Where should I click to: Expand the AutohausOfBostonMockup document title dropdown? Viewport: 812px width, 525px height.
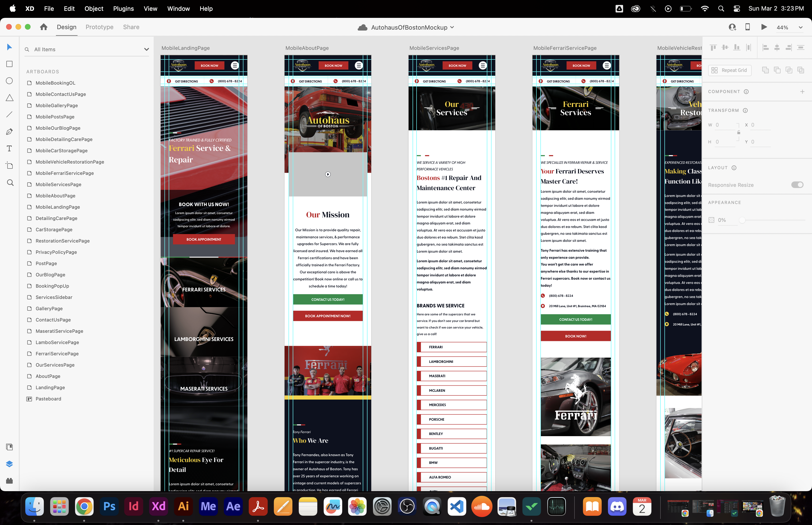452,27
